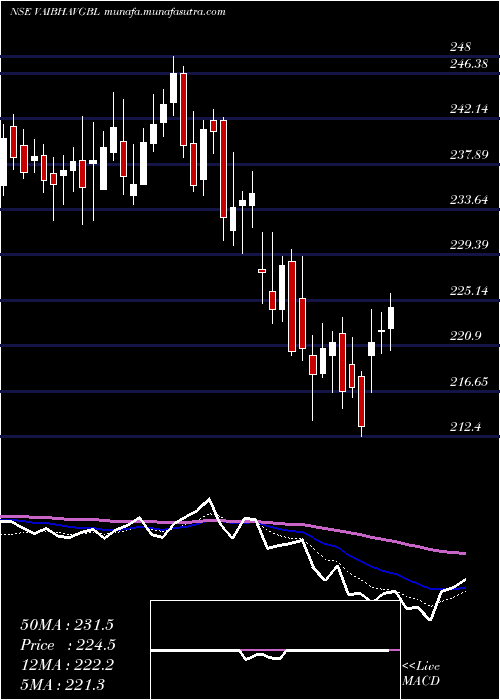Click the 233.64 price level label
Image resolution: width=500 pixels, height=700 pixels.
point(468,200)
